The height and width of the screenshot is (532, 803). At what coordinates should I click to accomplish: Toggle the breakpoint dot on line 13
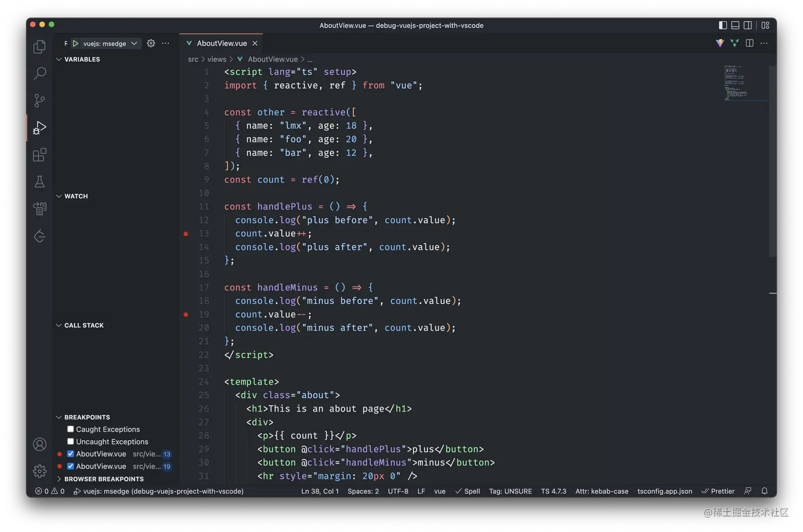[185, 234]
